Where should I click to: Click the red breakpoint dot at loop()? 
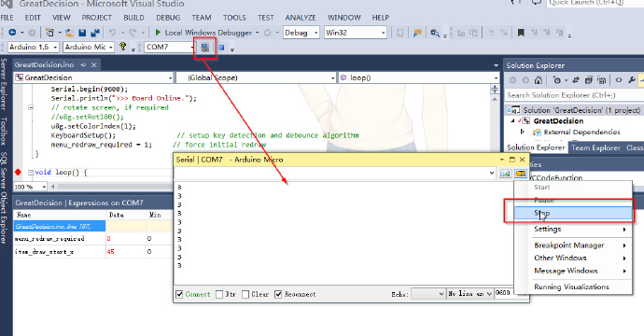[18, 172]
